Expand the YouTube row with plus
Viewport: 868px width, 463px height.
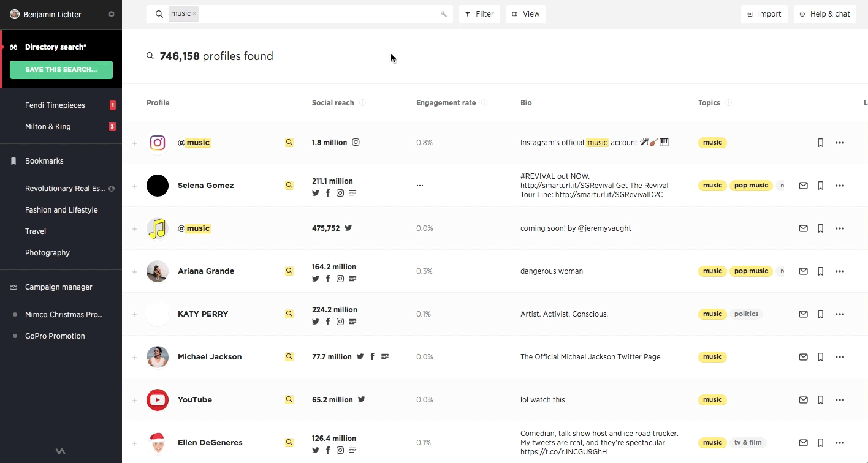(x=134, y=401)
